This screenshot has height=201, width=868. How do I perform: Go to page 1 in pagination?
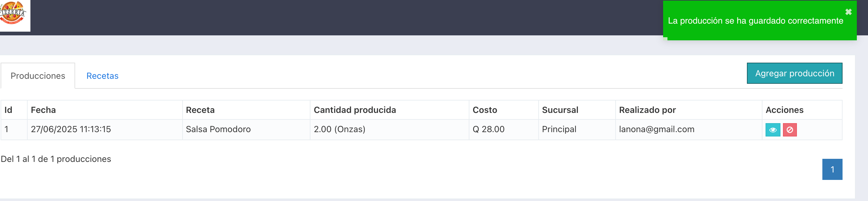point(832,169)
